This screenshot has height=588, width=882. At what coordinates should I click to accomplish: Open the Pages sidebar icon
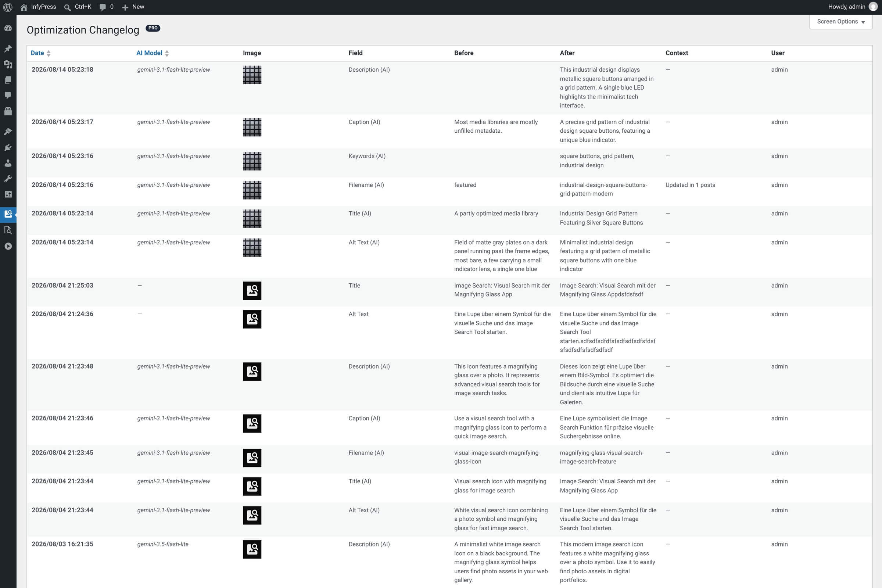click(8, 80)
